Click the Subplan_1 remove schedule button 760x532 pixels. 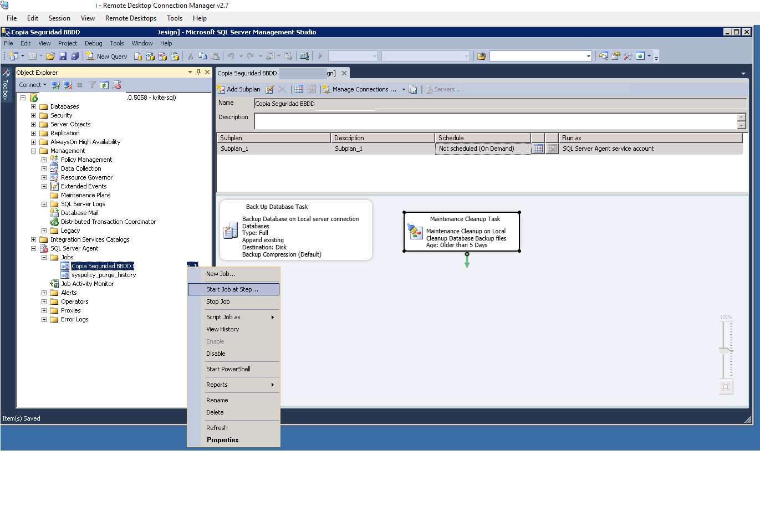click(552, 149)
